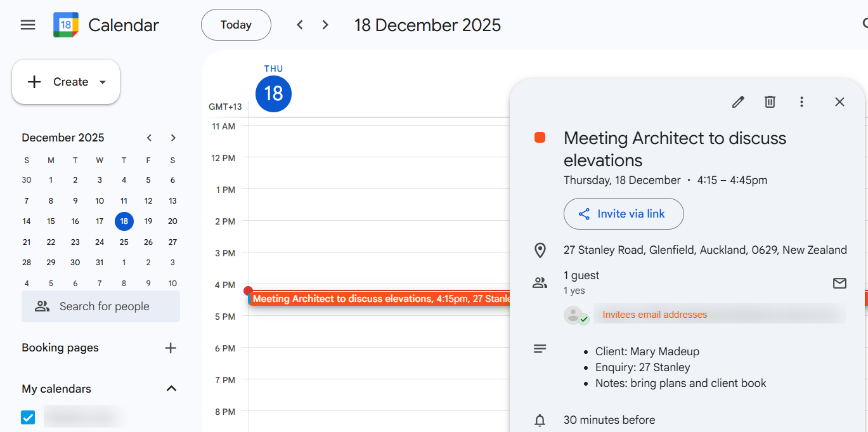Show next month in mini calendar
The width and height of the screenshot is (868, 432).
pyautogui.click(x=173, y=138)
